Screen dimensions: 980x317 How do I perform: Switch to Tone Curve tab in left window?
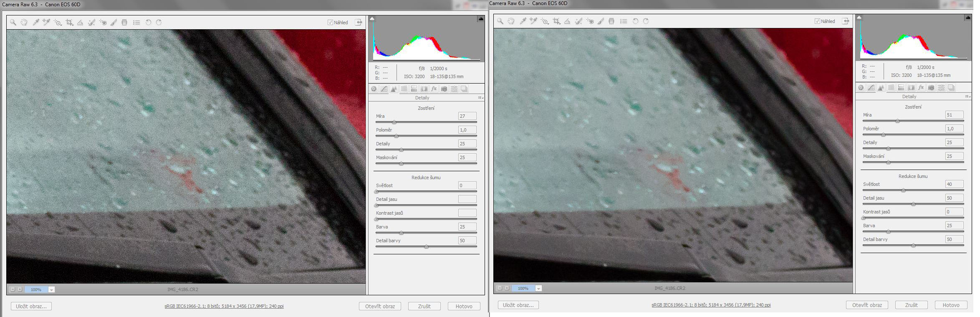click(384, 89)
